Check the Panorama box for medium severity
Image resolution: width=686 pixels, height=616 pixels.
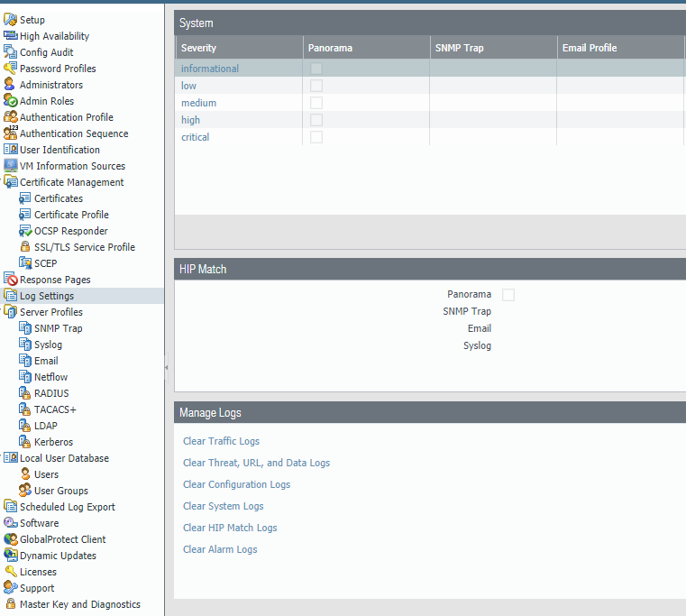pos(316,103)
